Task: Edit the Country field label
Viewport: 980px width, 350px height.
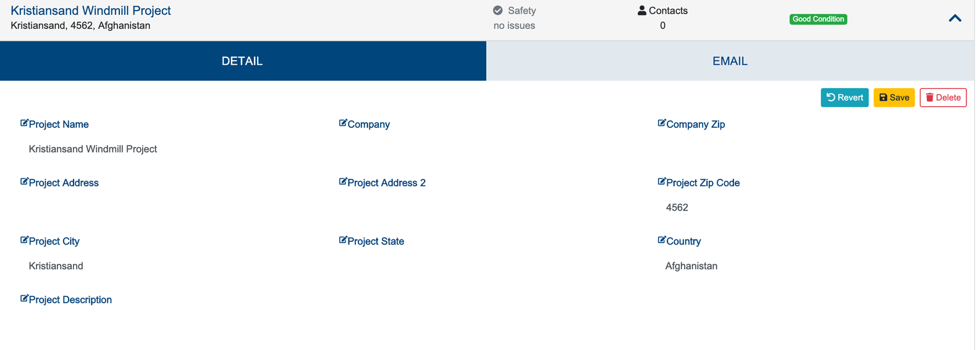Action: pos(683,241)
